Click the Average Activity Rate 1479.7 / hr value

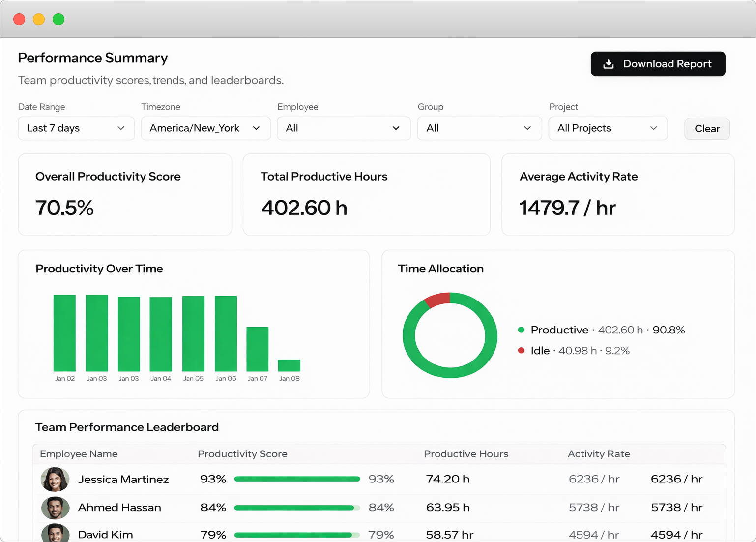pyautogui.click(x=568, y=208)
